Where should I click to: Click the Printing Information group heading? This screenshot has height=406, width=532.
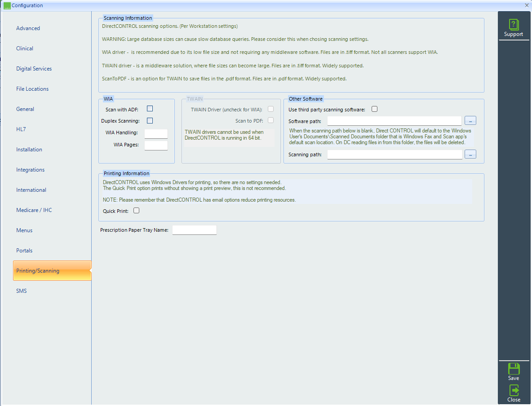coord(127,173)
